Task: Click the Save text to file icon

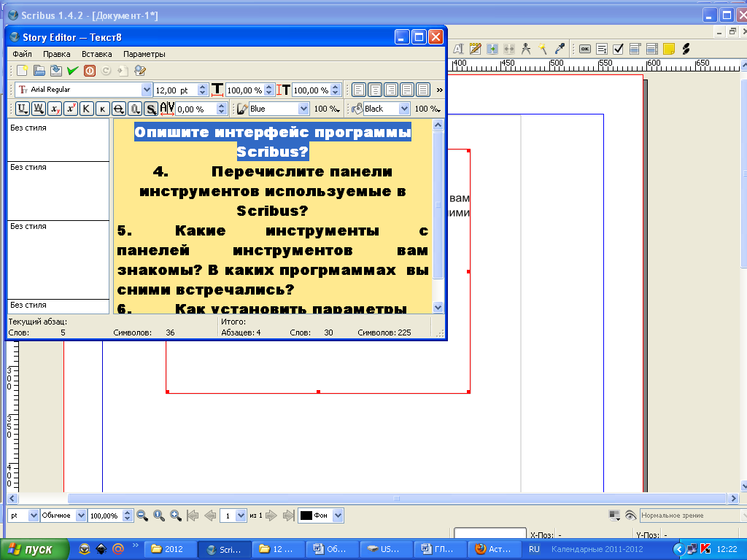Action: (x=55, y=71)
